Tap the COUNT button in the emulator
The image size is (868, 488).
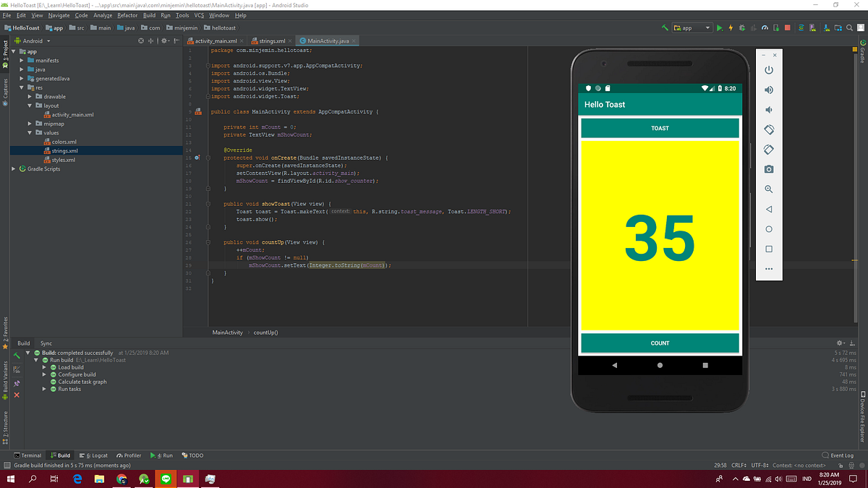(x=660, y=343)
